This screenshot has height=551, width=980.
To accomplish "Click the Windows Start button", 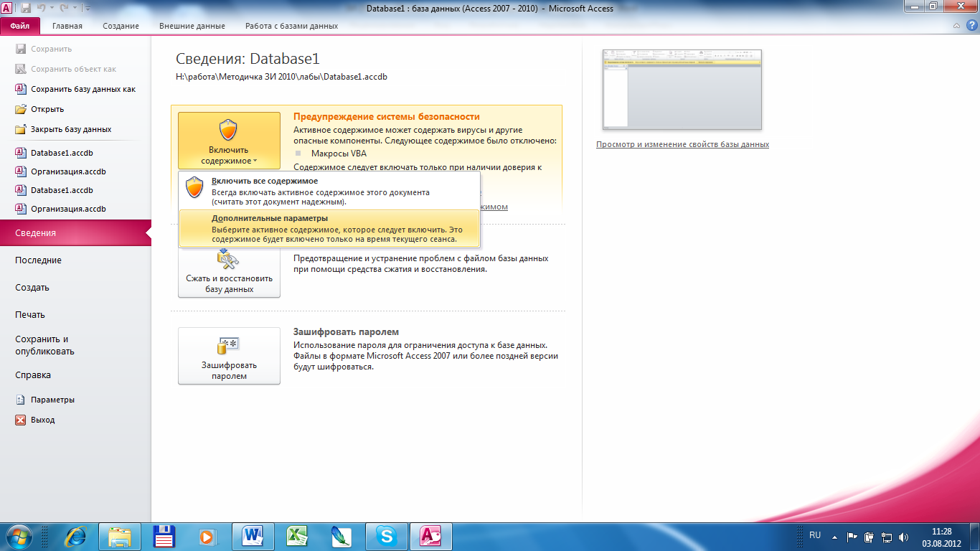I will 18,537.
